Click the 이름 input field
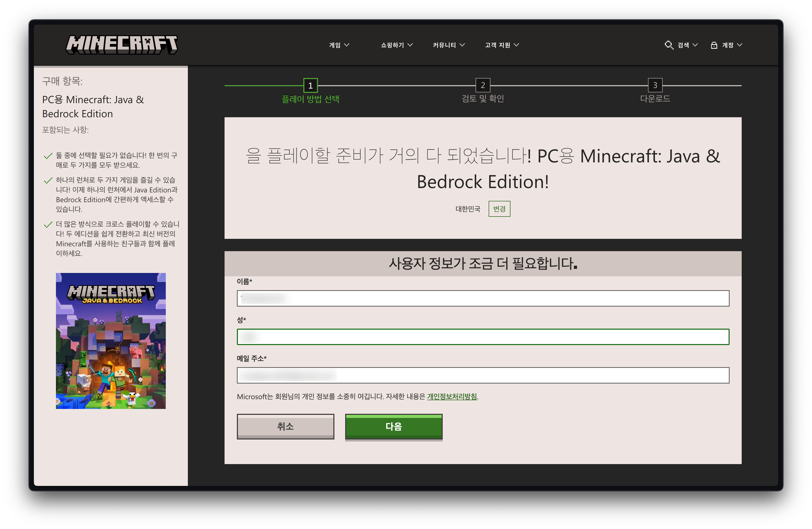The height and width of the screenshot is (529, 812). pos(483,298)
